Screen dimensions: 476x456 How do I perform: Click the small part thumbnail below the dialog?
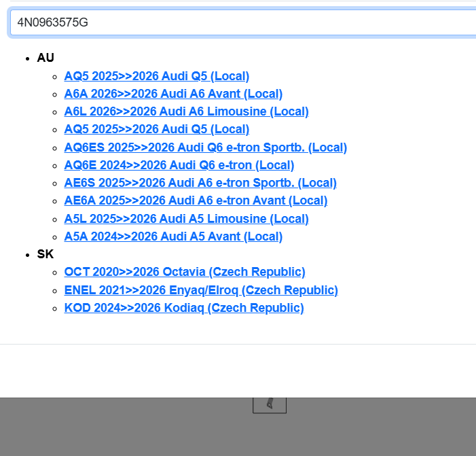(270, 405)
